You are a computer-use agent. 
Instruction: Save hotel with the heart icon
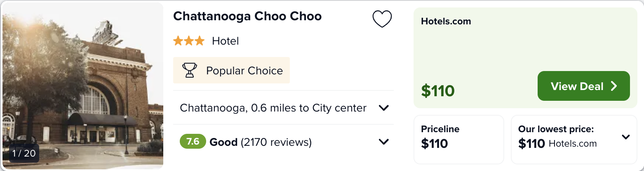pyautogui.click(x=382, y=19)
